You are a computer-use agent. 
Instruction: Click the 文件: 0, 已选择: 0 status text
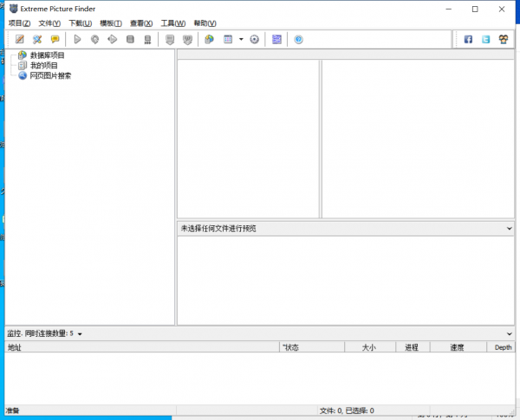[x=347, y=410]
